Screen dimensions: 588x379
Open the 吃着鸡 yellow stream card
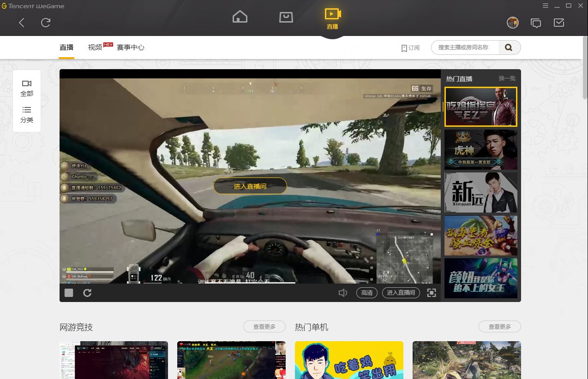[349, 360]
